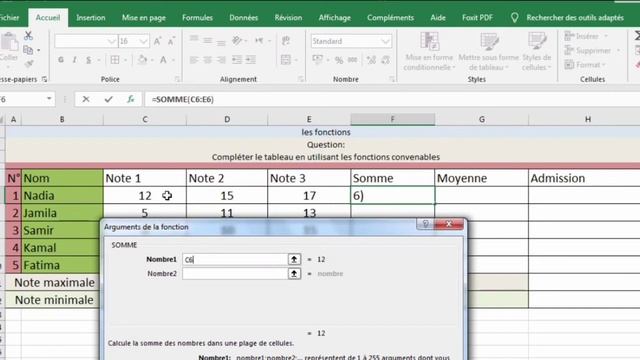
Task: Click collapse dialog button beside Nombre2
Action: pyautogui.click(x=294, y=273)
